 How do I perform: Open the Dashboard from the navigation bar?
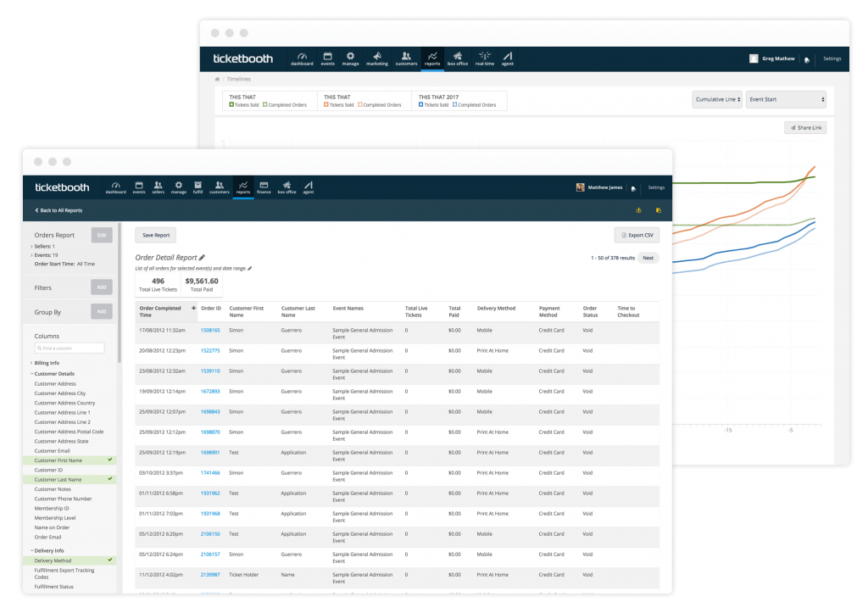pos(116,187)
